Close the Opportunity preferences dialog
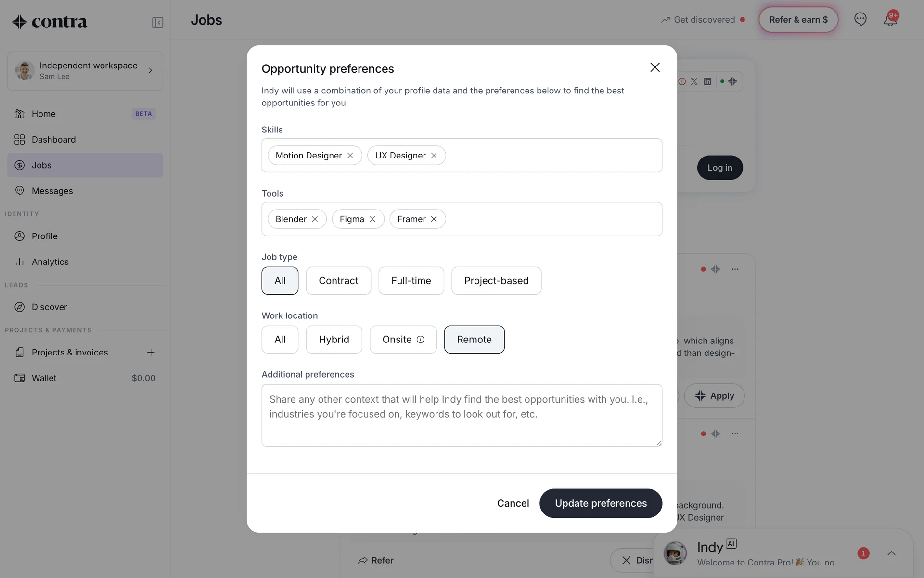Image resolution: width=924 pixels, height=578 pixels. (x=654, y=67)
